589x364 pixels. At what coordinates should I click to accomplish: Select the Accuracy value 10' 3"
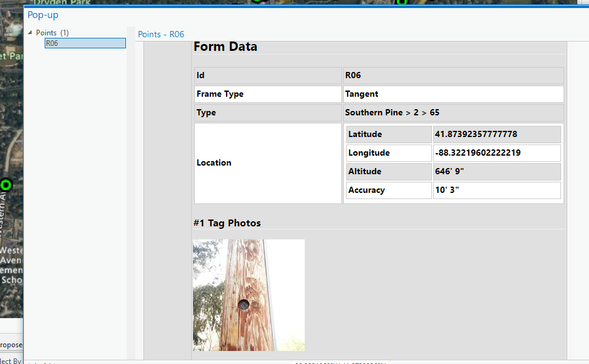coord(497,190)
